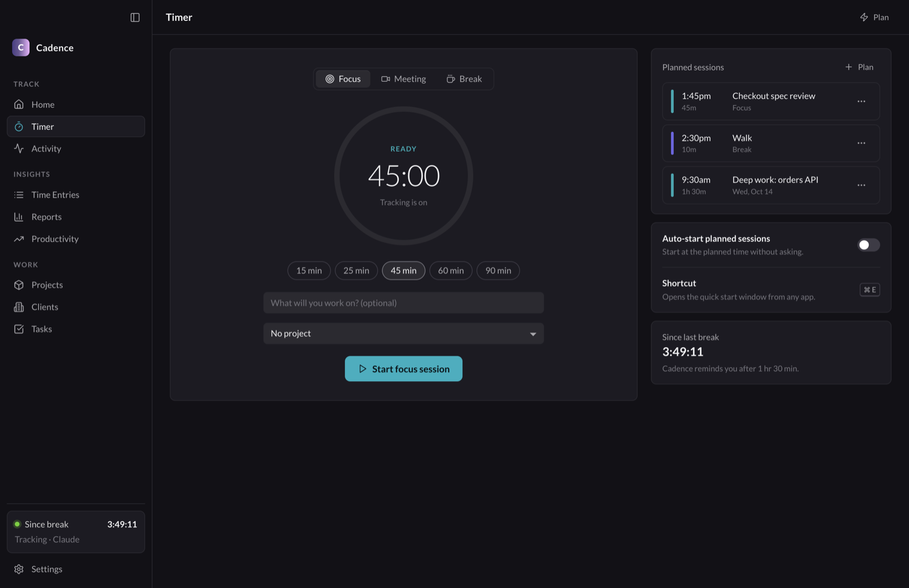Expand the No project dropdown

[403, 333]
